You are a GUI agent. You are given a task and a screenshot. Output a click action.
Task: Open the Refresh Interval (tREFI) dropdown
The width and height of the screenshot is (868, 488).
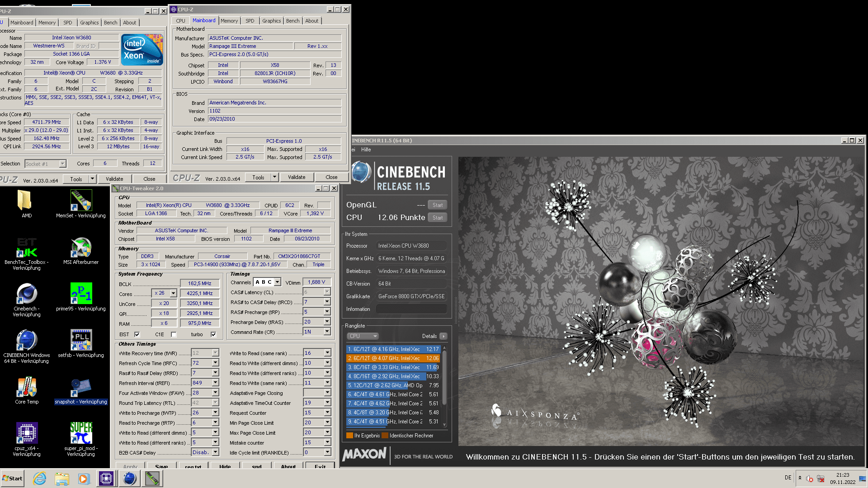tap(215, 383)
